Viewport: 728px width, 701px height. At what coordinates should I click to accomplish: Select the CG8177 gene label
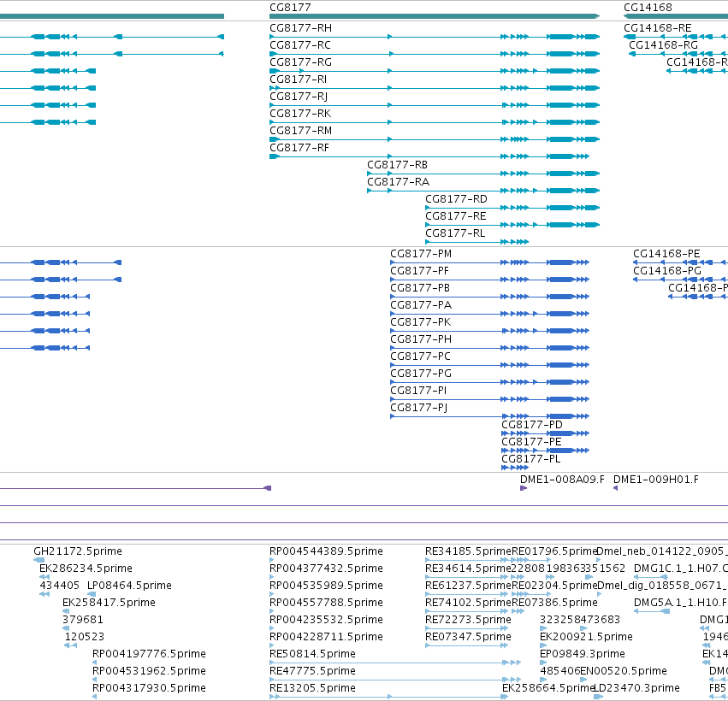(290, 8)
